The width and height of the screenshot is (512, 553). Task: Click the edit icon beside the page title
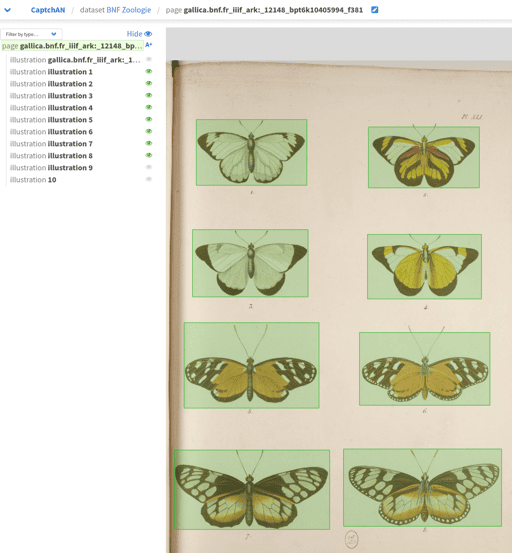(374, 10)
